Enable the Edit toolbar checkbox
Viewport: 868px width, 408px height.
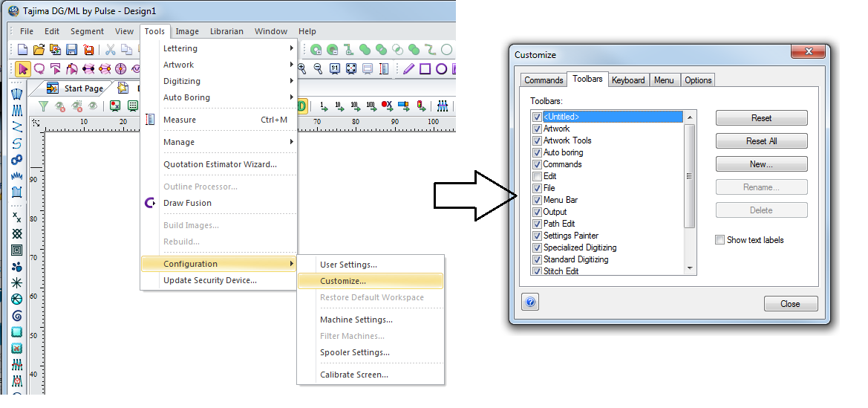[536, 176]
